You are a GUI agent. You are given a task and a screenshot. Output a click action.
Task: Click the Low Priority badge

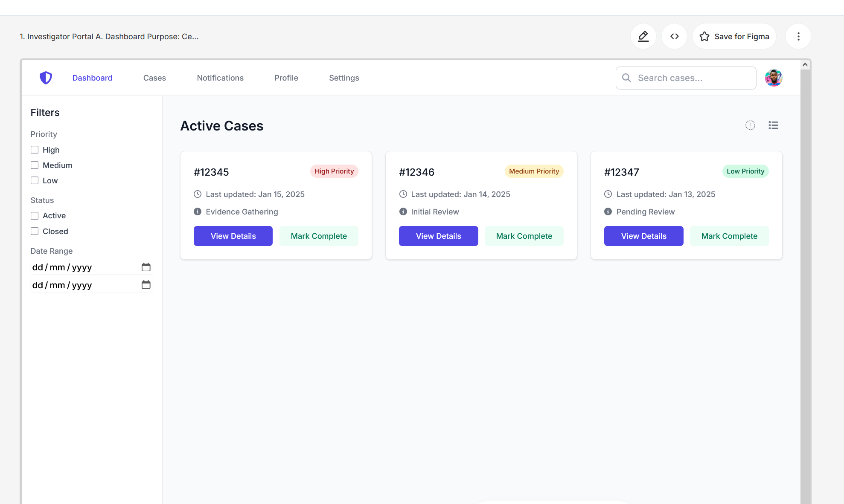745,171
